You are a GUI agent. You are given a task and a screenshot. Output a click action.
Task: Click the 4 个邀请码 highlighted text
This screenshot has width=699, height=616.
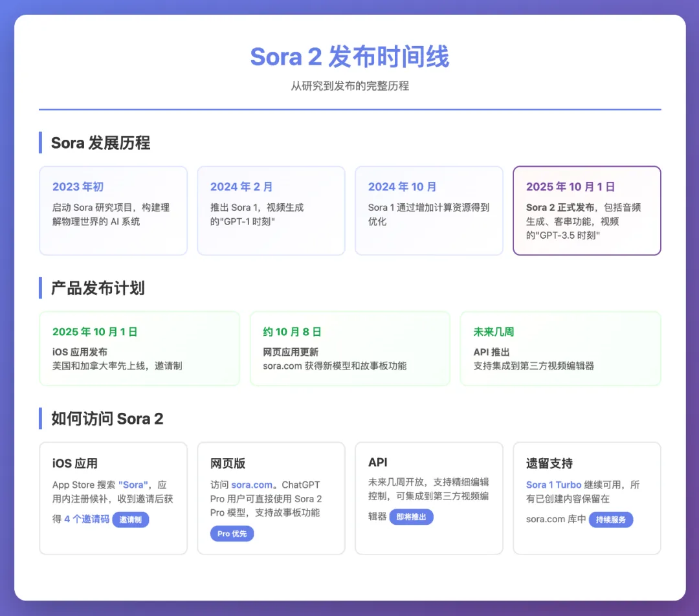click(87, 519)
